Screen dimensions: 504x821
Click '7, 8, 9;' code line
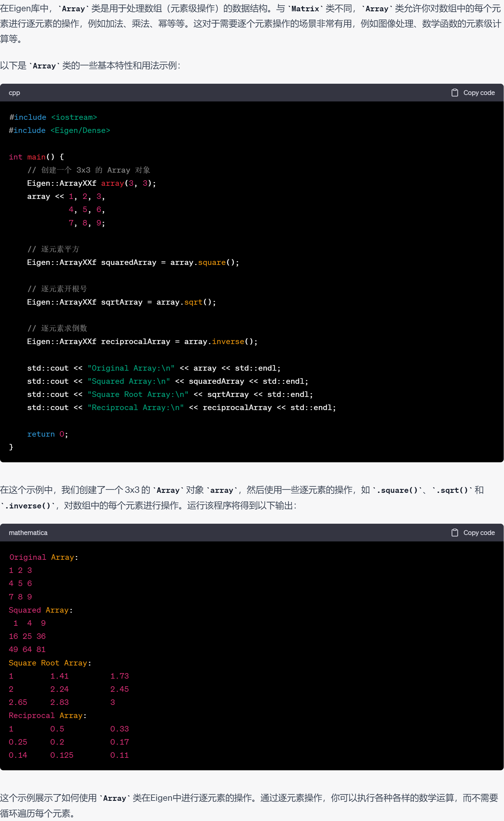(x=87, y=223)
